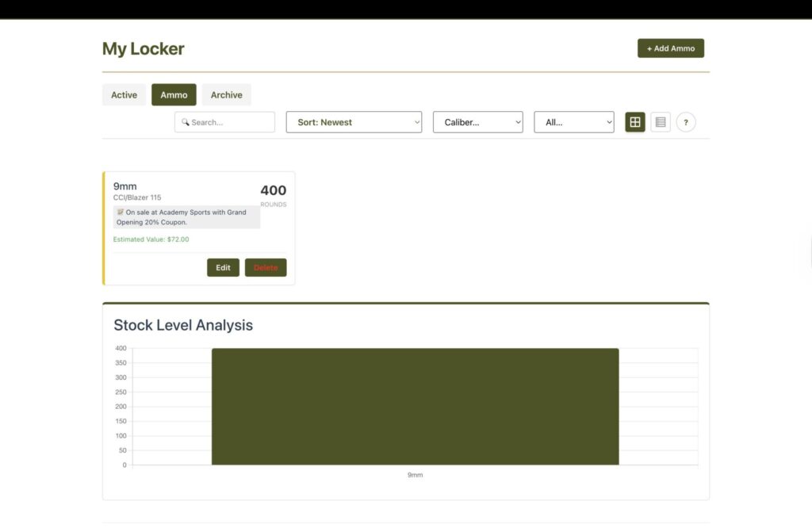Click the Stock Level Analysis title

pos(183,325)
